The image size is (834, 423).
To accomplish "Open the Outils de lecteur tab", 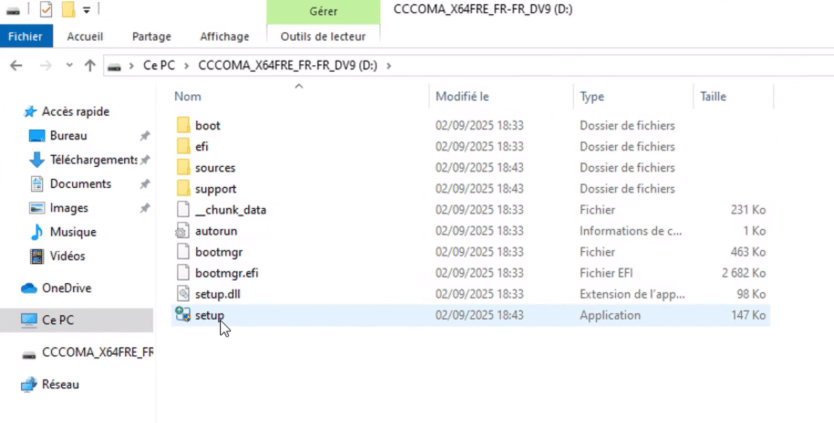I will [x=323, y=36].
